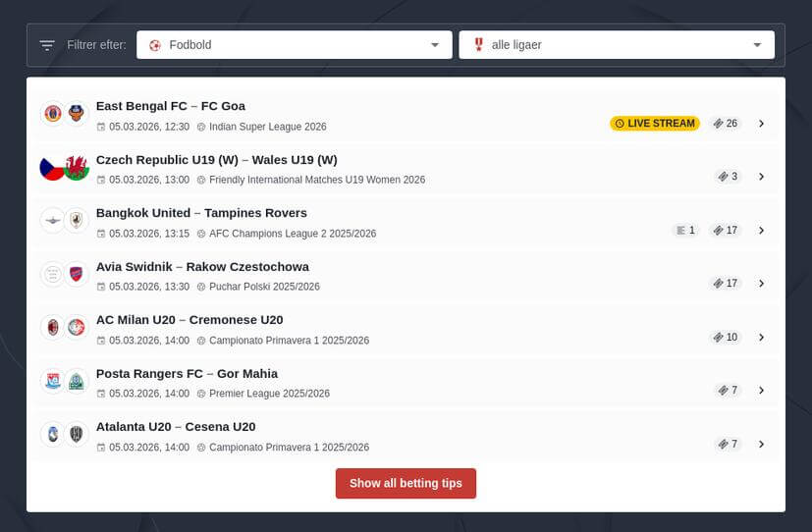Click the 26 tips badge for East Bengal
812x532 pixels.
click(726, 124)
